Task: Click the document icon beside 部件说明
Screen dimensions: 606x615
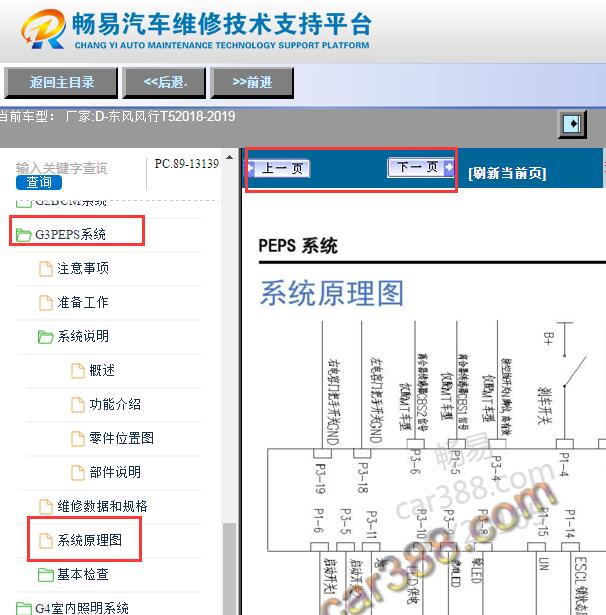Action: (x=78, y=473)
